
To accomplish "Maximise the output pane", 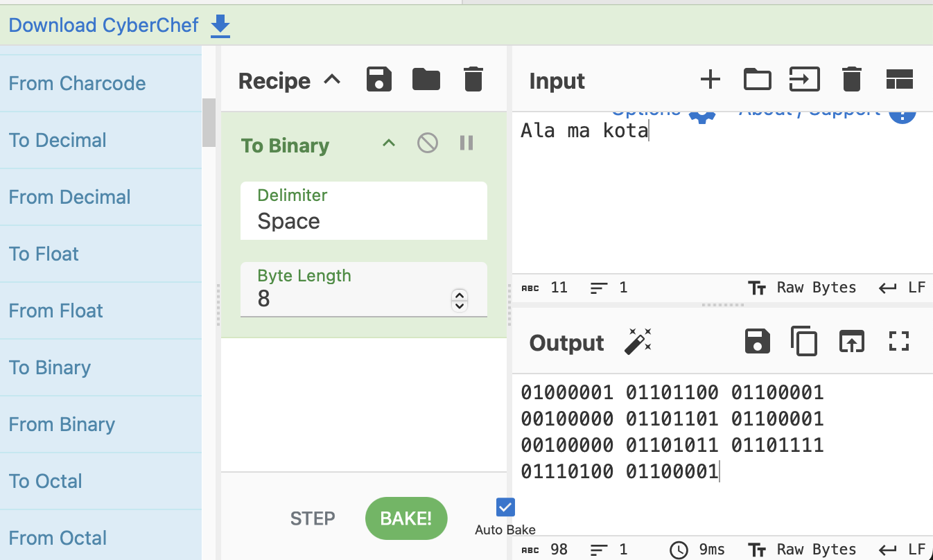I will coord(898,341).
